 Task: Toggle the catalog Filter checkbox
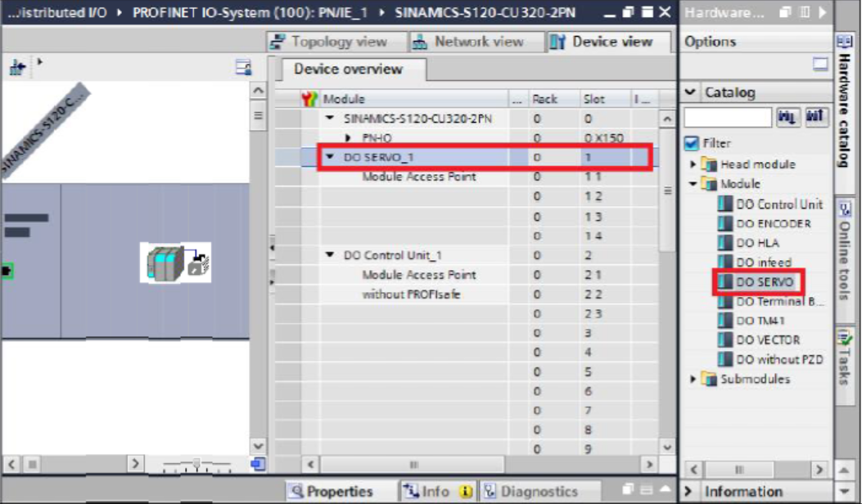click(x=692, y=143)
